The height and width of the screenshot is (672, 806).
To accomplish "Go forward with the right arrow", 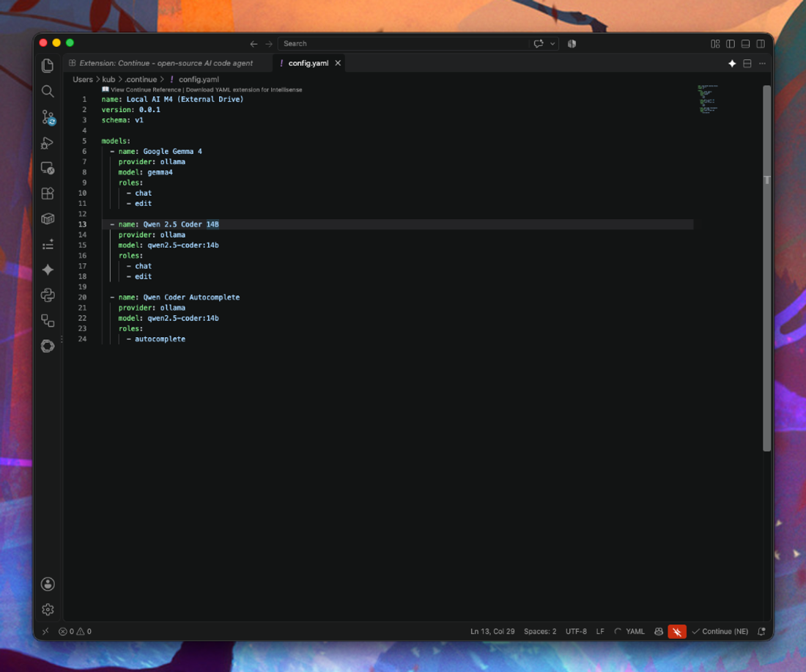I will (x=269, y=44).
